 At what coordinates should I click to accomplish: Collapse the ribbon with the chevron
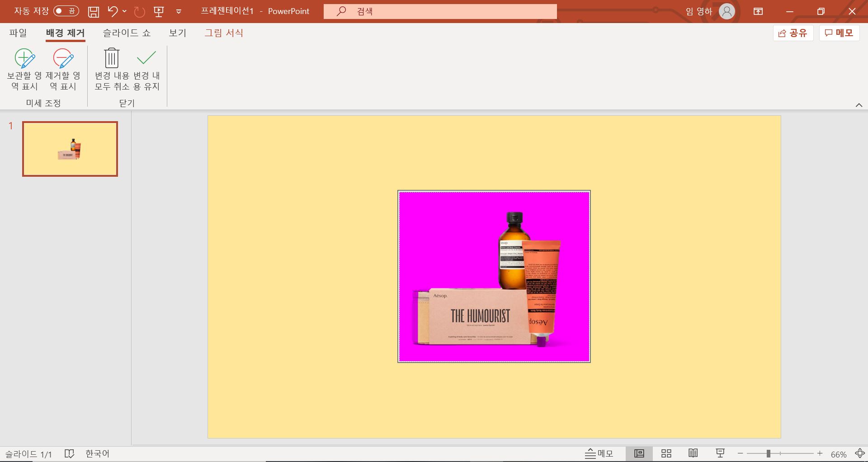coord(859,105)
